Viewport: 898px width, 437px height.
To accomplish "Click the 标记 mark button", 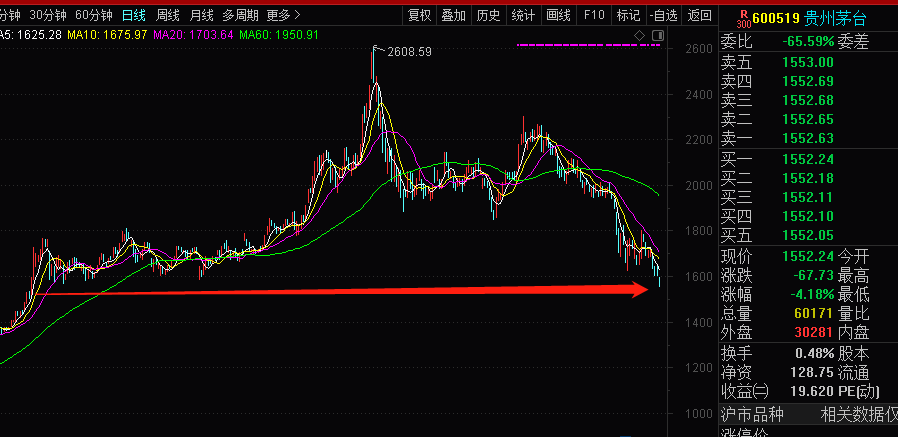I will point(628,15).
